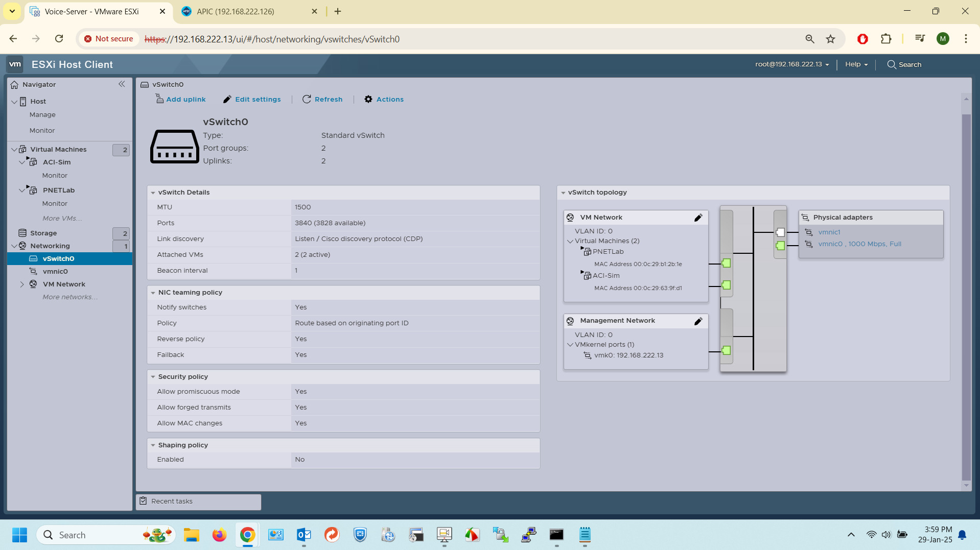Image resolution: width=980 pixels, height=550 pixels.
Task: Collapse the Host tree node
Action: 14,102
